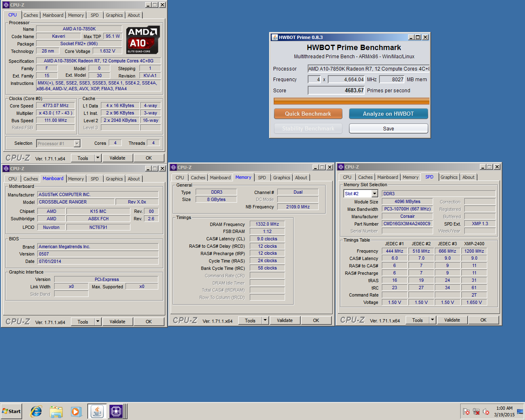
Task: Expand Tools arrow in the SPD window
Action: pyautogui.click(x=432, y=320)
